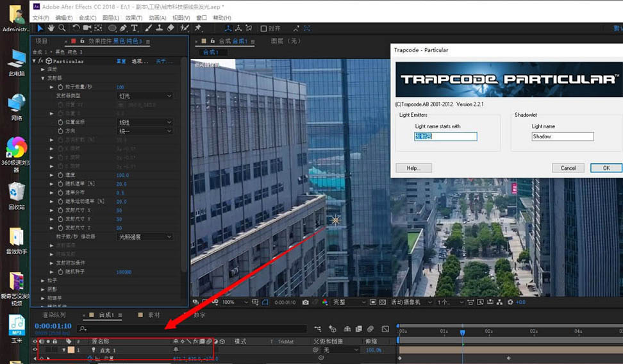This screenshot has height=364, width=623.
Task: Open the 完整 resolution dropdown
Action: 349,302
